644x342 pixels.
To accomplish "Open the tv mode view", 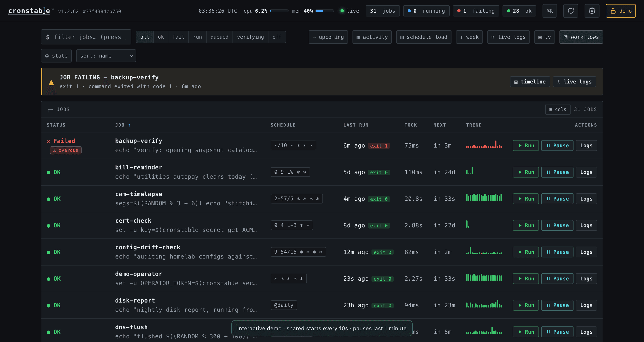I will pos(545,37).
